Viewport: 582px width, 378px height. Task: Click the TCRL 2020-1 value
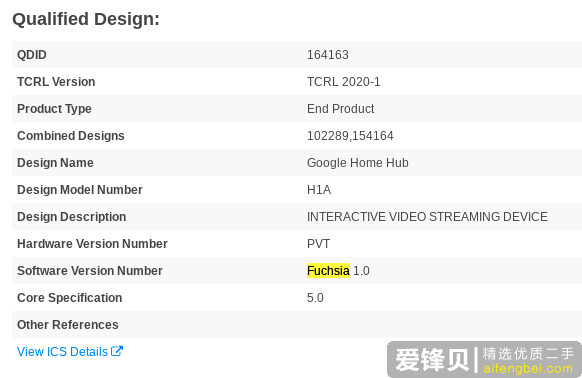click(x=344, y=82)
